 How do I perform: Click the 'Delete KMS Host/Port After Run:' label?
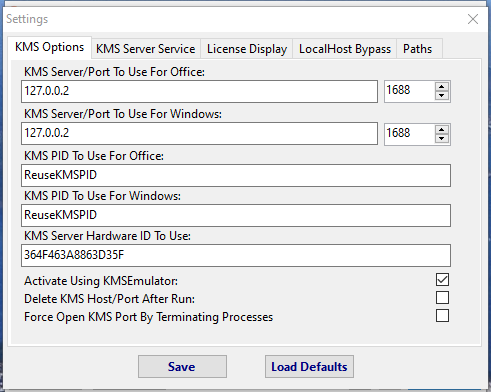[x=109, y=299]
